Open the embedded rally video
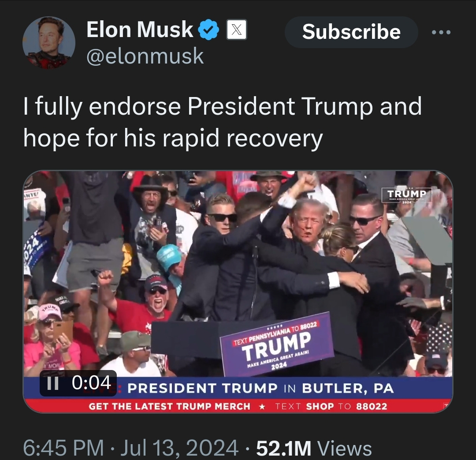Viewport: 476px width, 460px height. [x=238, y=292]
